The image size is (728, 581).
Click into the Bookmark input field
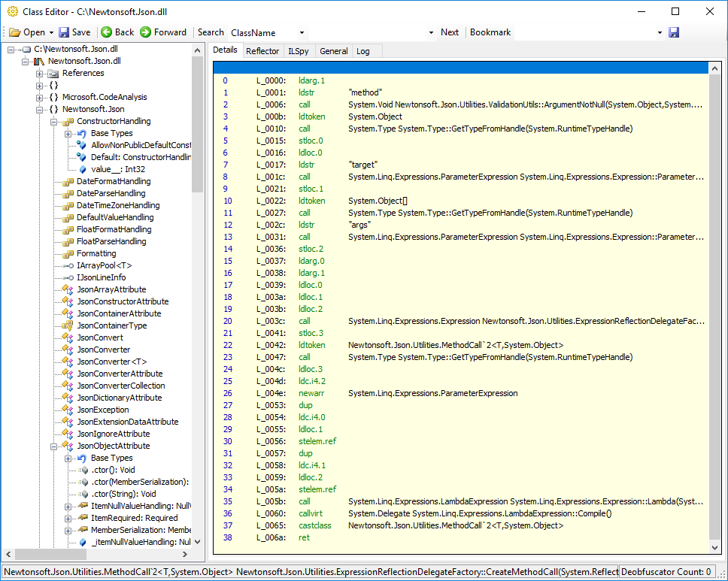[584, 33]
